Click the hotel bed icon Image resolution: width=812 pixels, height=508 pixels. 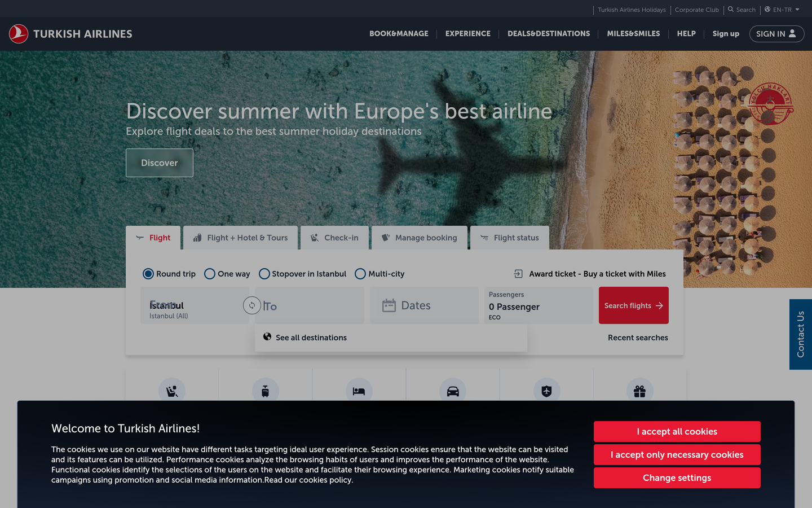tap(359, 391)
